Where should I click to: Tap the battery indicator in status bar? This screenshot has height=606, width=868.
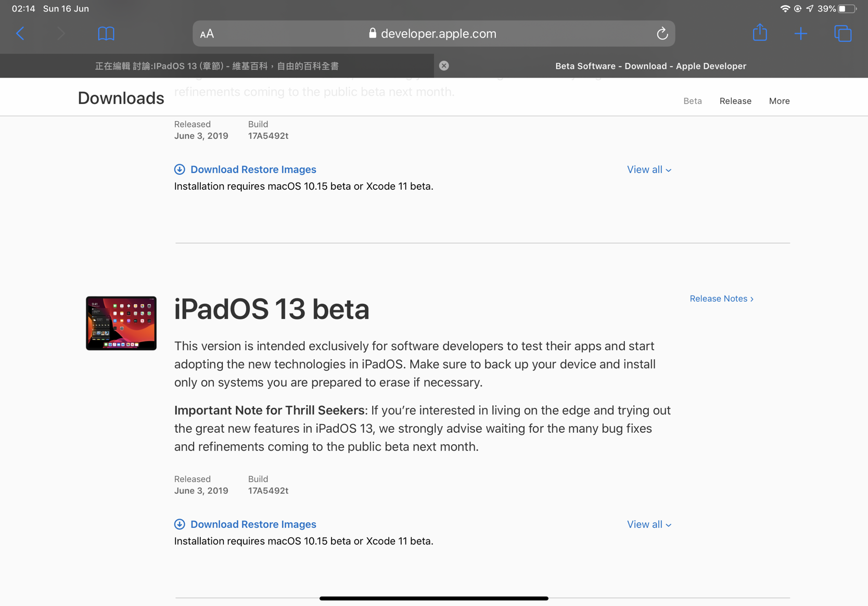(x=847, y=8)
